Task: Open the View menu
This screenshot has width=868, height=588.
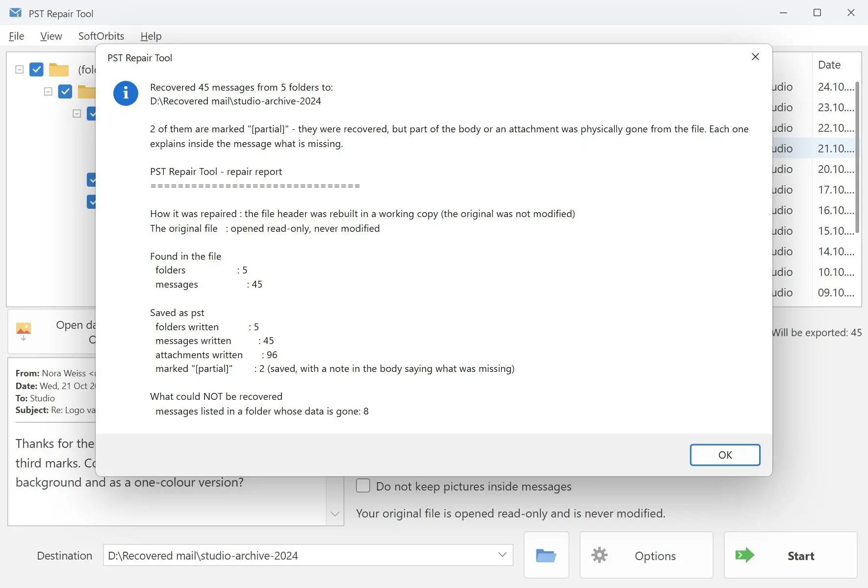Action: point(51,36)
